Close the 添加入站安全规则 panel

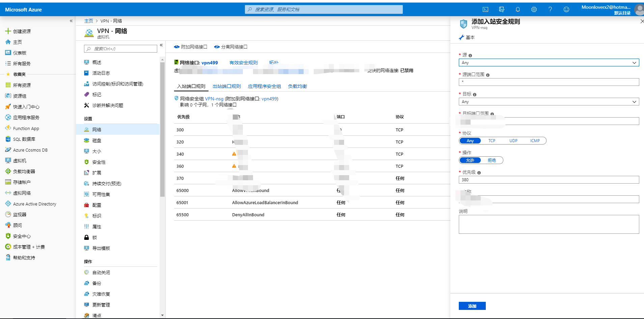pyautogui.click(x=642, y=21)
